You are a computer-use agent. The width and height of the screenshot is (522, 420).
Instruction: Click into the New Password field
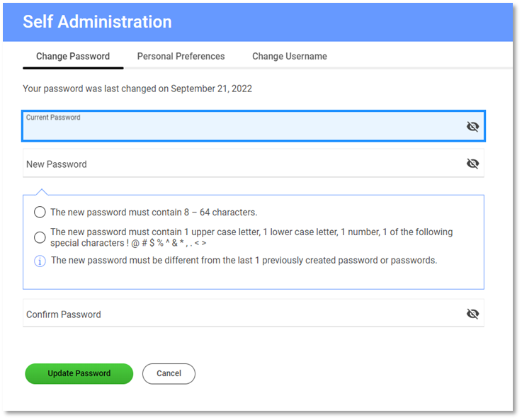tap(241, 164)
